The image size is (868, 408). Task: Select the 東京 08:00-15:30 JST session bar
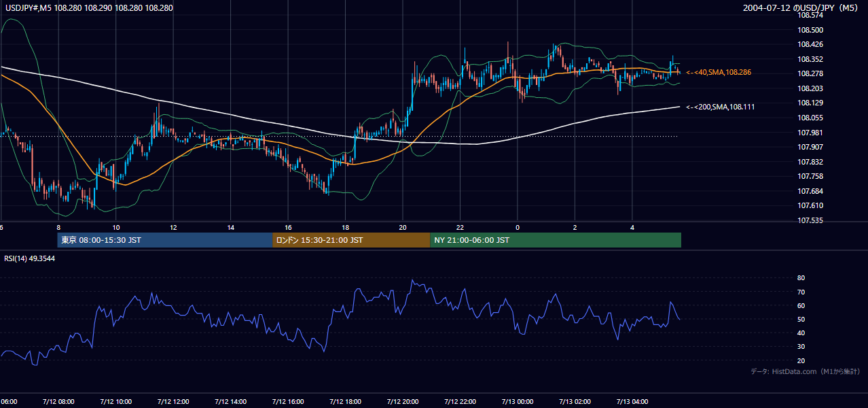(165, 240)
